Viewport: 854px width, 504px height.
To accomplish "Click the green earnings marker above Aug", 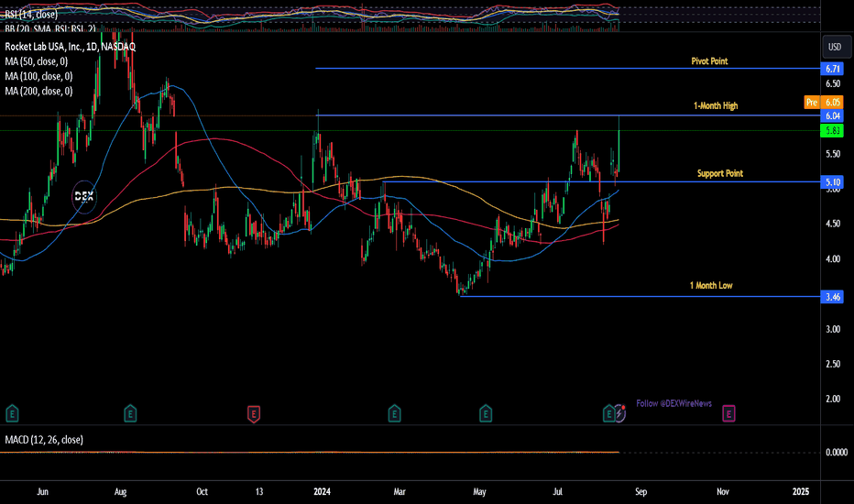I will pos(130,413).
